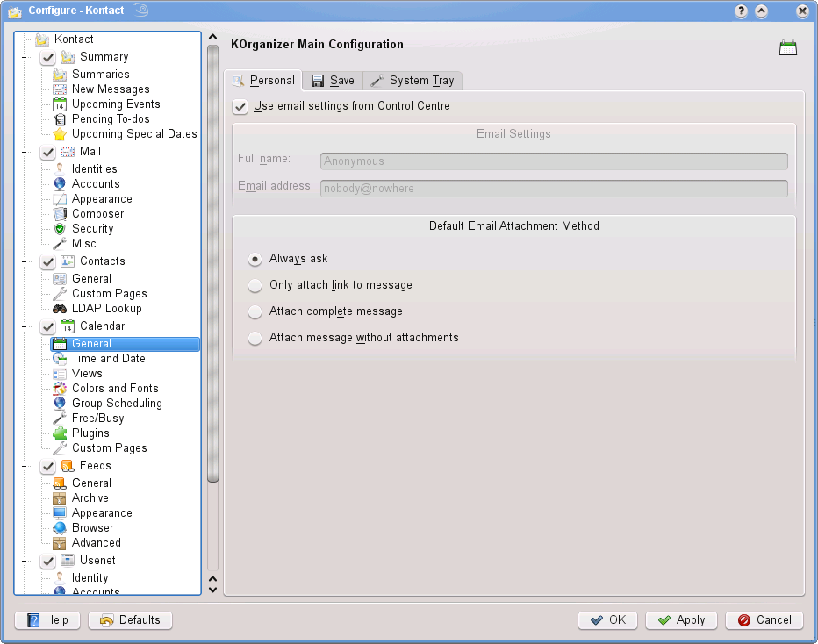Click the Colors and Fonts palette icon
Viewport: 818px width, 644px height.
[60, 389]
